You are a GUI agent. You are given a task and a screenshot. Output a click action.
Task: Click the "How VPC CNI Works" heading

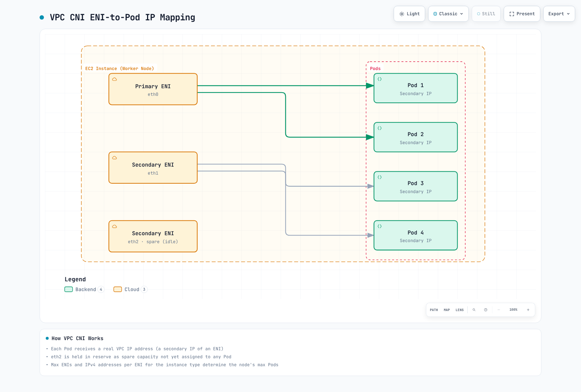[77, 338]
